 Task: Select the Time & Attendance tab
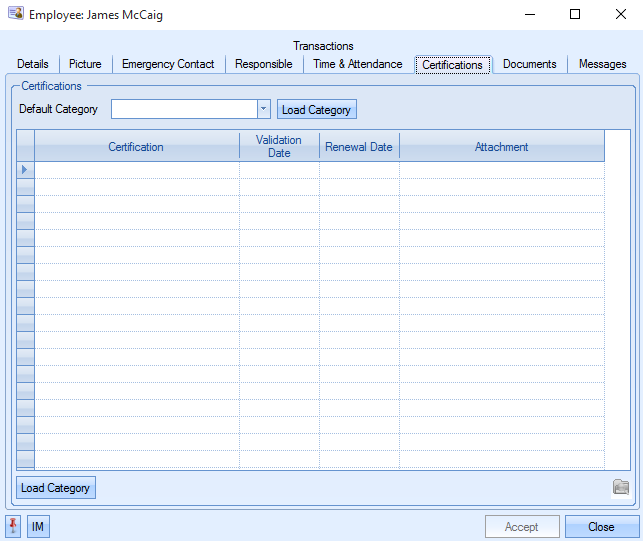tap(357, 64)
